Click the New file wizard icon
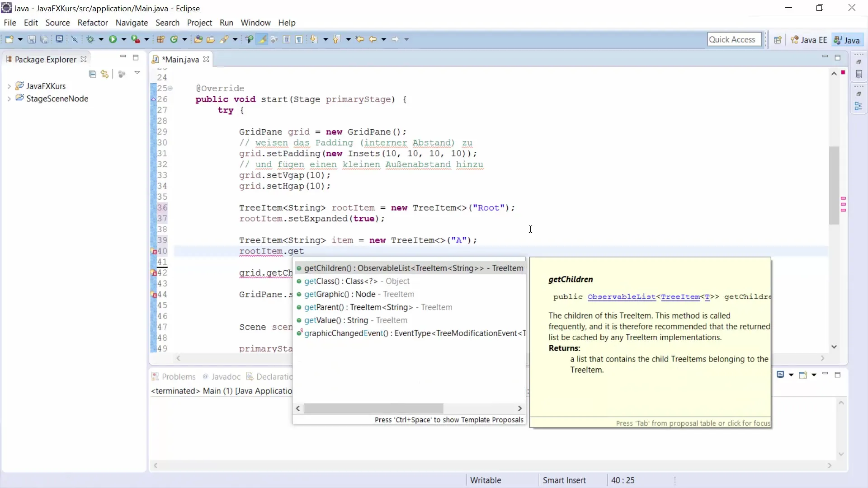 pos(9,39)
